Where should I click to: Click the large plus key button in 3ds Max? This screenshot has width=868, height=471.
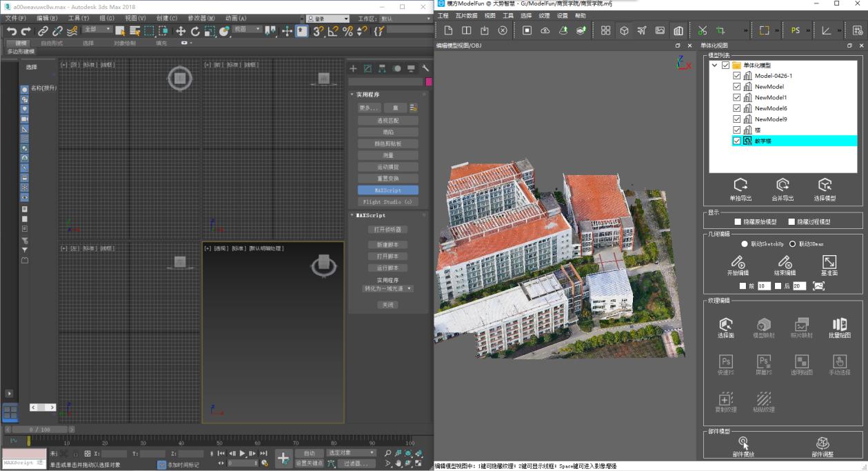pyautogui.click(x=283, y=458)
